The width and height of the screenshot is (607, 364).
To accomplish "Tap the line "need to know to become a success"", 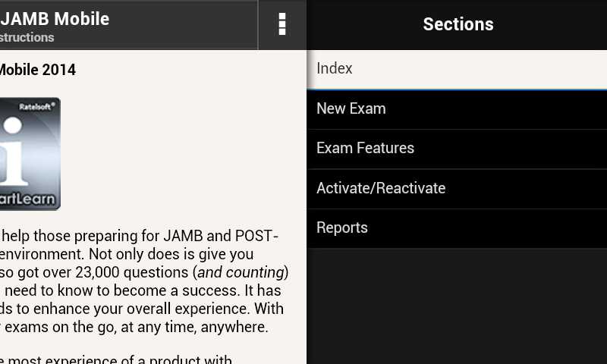I will [143, 290].
